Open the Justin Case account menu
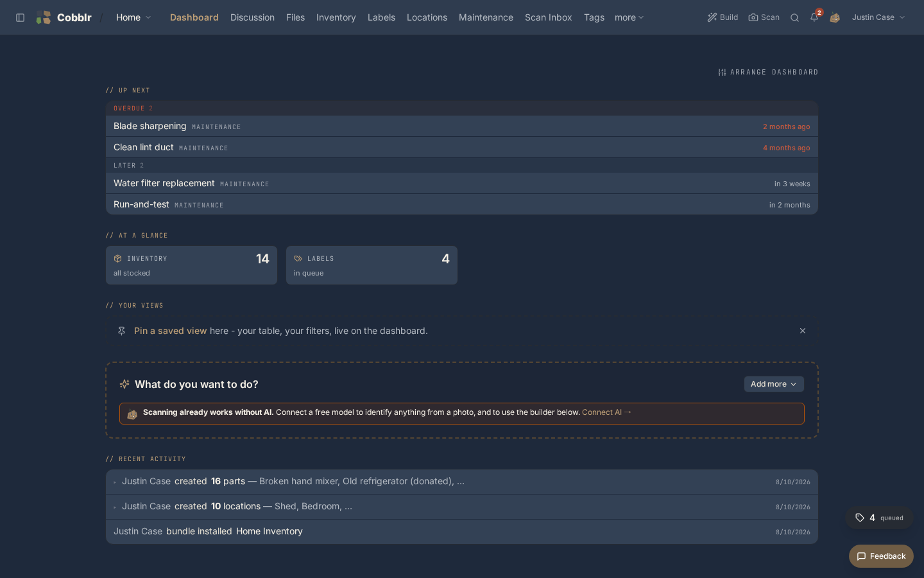 878,17
